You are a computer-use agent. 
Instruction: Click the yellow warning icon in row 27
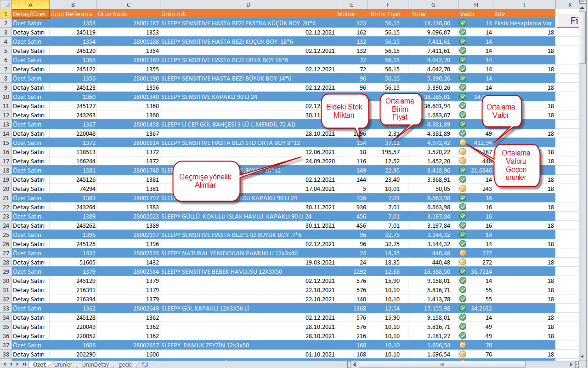tap(463, 253)
